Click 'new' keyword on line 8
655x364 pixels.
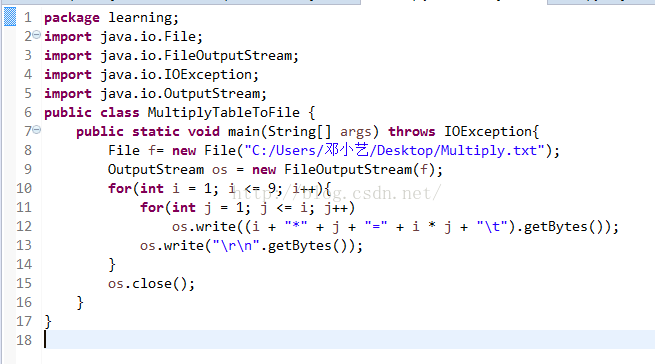(184, 151)
